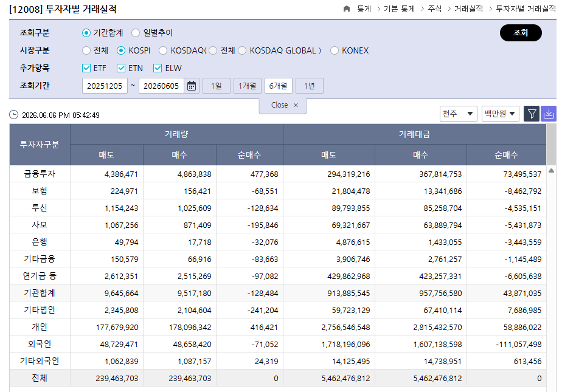The height and width of the screenshot is (392, 562).
Task: Set period with 1개월 button
Action: point(248,86)
